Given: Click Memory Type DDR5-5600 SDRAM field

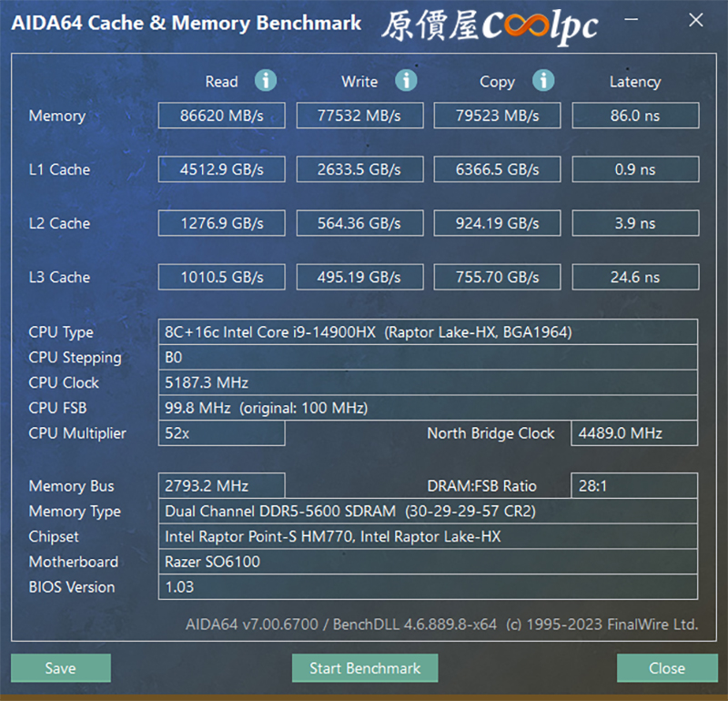Looking at the screenshot, I should (428, 511).
